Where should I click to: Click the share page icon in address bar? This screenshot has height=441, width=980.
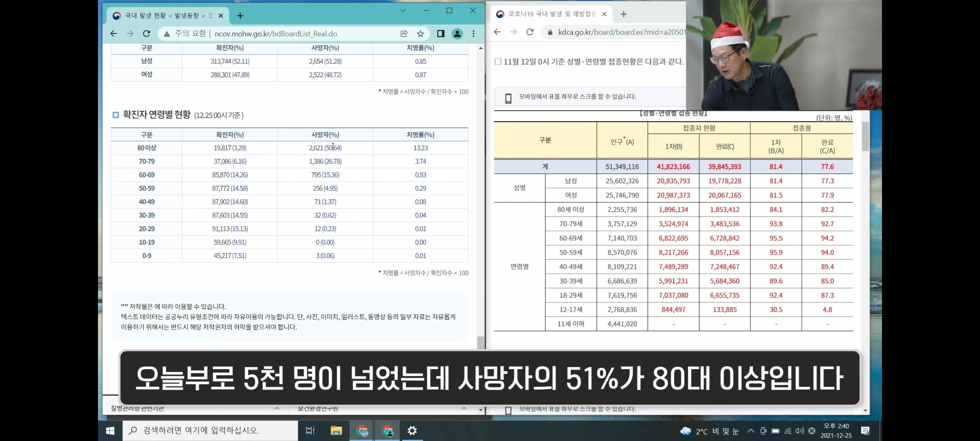(404, 33)
